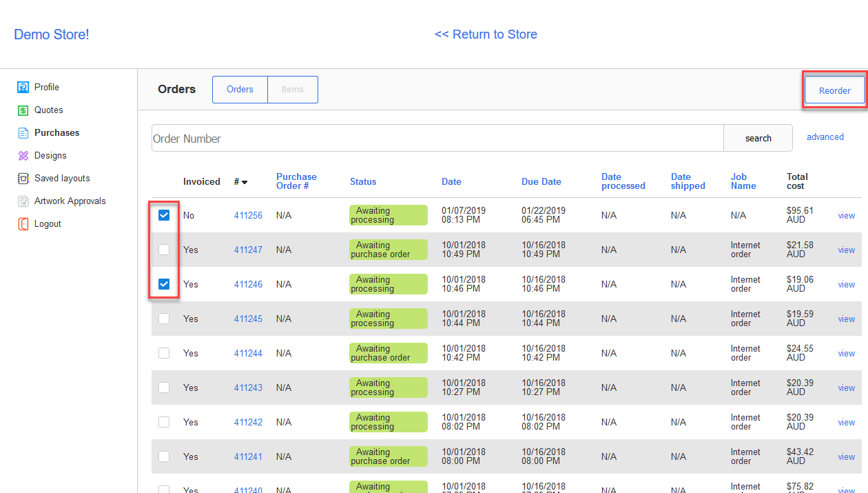Open order number 411247
Viewport: 868px width, 493px height.
248,250
